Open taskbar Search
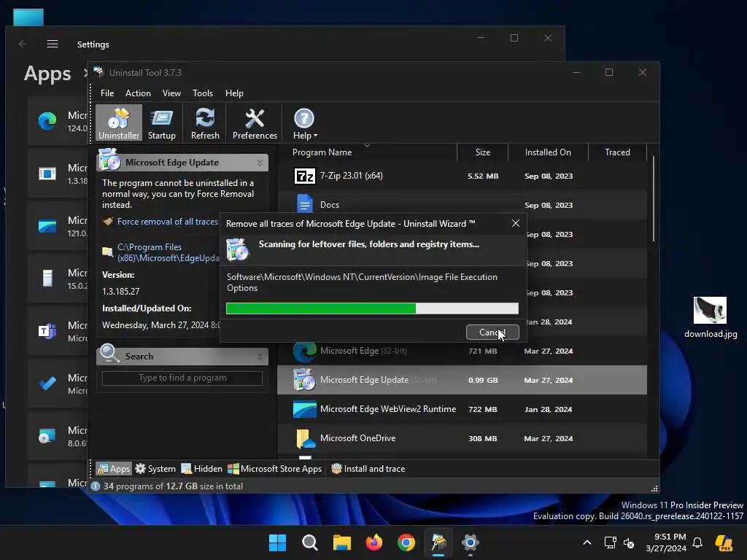The height and width of the screenshot is (560, 747). point(309,542)
